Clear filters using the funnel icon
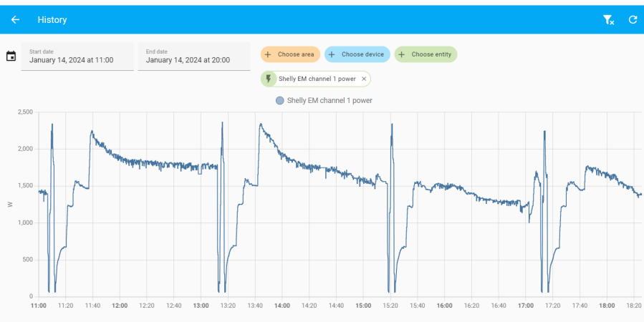 (608, 20)
